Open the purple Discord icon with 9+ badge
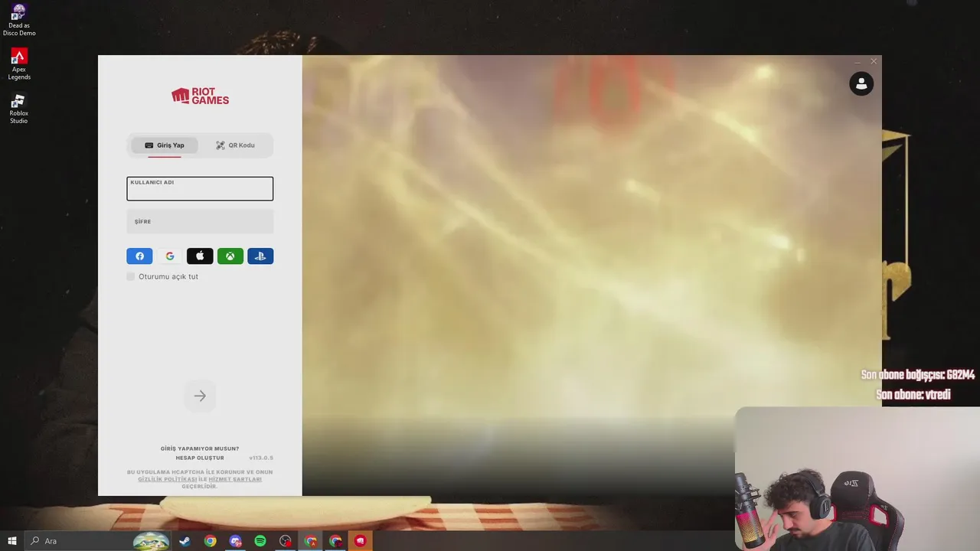This screenshot has width=980, height=551. (x=235, y=541)
